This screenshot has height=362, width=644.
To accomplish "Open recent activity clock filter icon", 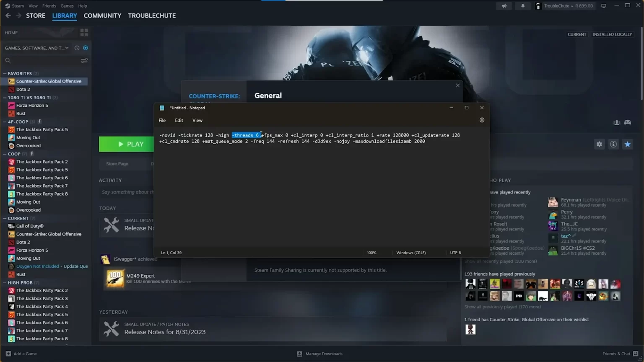I will click(77, 48).
